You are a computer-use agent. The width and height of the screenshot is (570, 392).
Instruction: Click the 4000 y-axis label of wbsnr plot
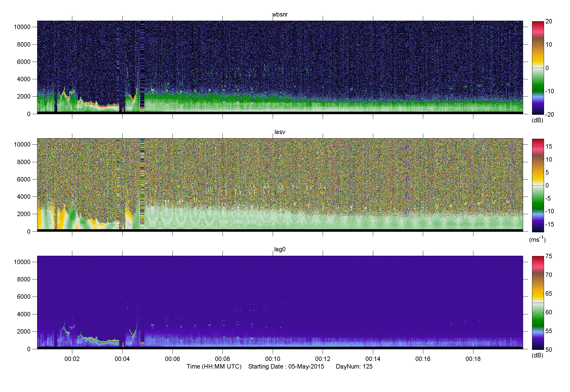pyautogui.click(x=23, y=79)
